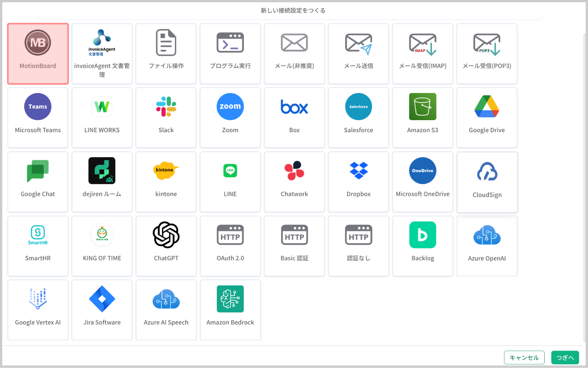Choose the invoiceAgent 文書管理 connector
Image resolution: width=588 pixels, height=368 pixels.
102,54
